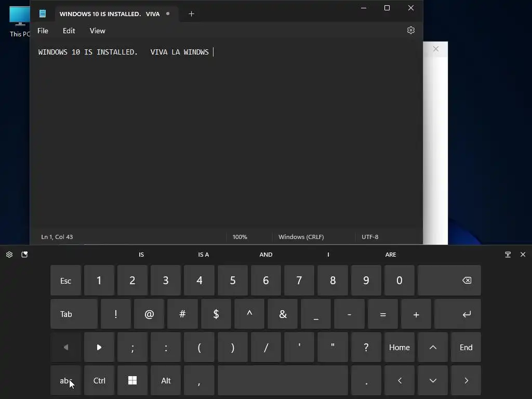
Task: Tap the underscore key
Action: [316, 314]
